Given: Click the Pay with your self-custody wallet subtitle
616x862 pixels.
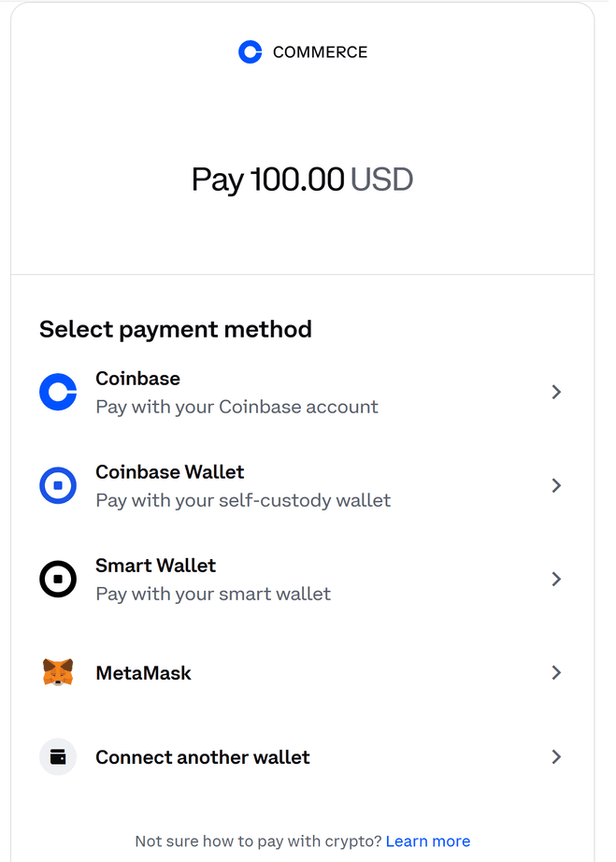Looking at the screenshot, I should coord(243,500).
